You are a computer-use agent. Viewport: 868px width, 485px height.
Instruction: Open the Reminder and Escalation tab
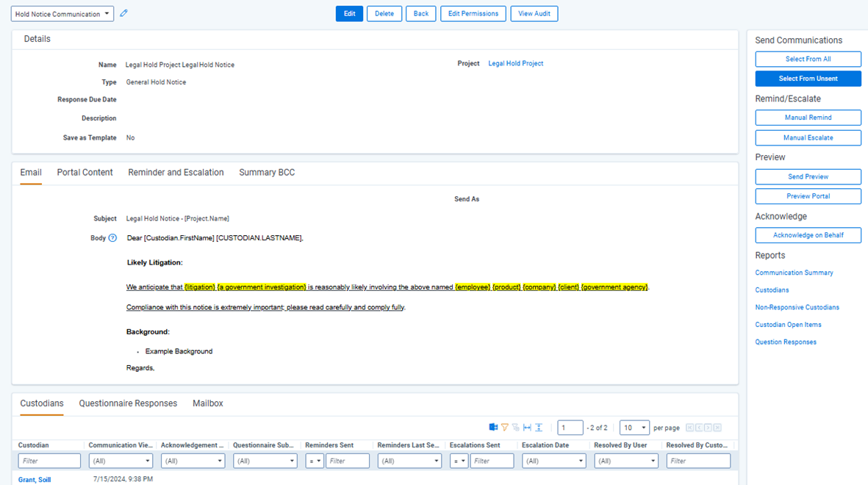point(176,172)
